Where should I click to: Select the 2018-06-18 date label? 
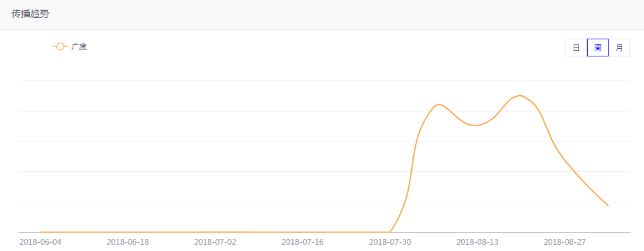click(128, 241)
